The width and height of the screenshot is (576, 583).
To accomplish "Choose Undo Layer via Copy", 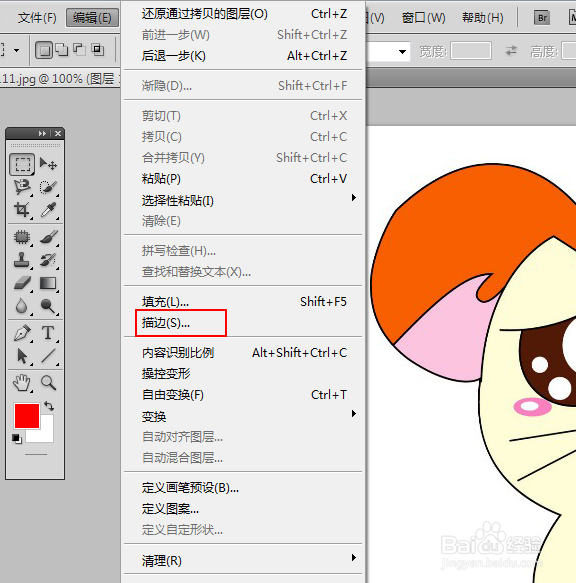I will (x=243, y=14).
